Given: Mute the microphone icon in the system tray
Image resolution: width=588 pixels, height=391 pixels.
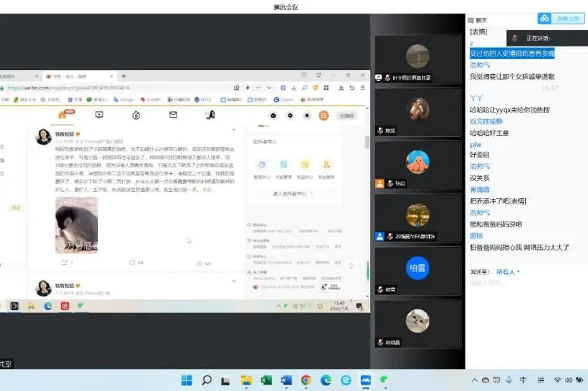Looking at the screenshot, I should [509, 381].
